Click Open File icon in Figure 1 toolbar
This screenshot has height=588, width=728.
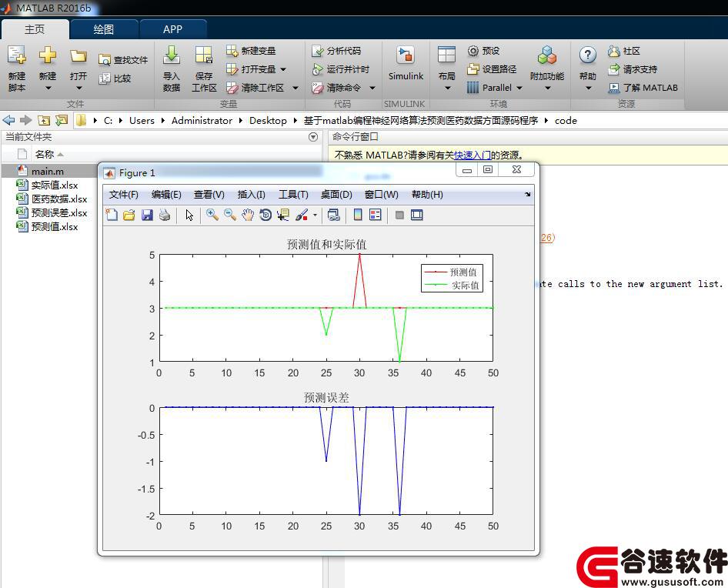pos(129,215)
